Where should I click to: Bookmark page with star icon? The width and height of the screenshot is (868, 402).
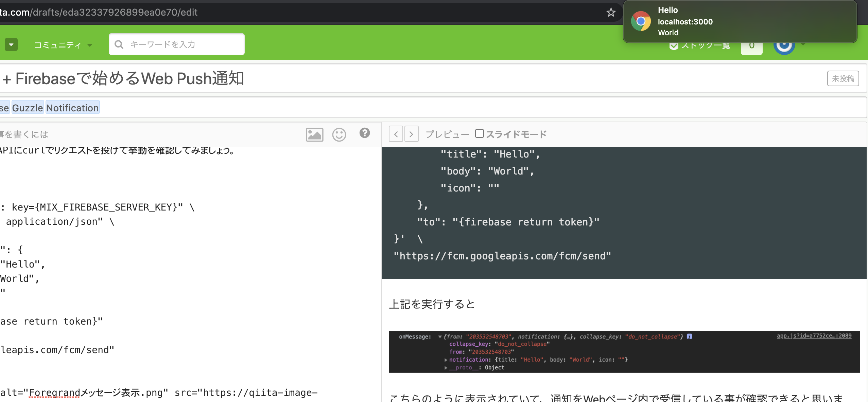pos(611,13)
